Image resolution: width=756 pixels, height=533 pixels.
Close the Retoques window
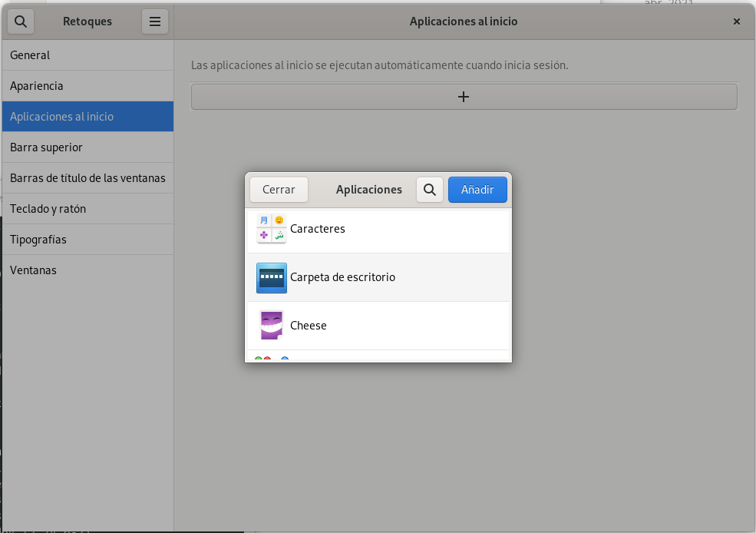pos(737,22)
